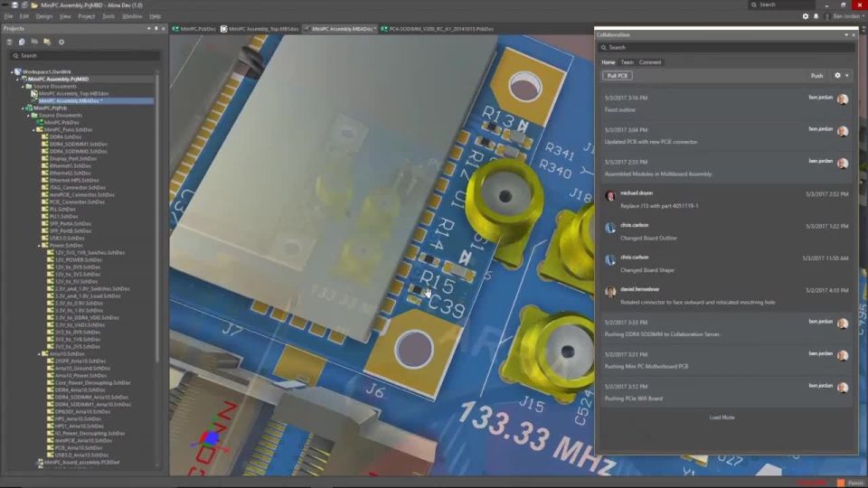868x488 pixels.
Task: Click ben.jordan avatar on Fixed outline entry
Action: pyautogui.click(x=843, y=99)
